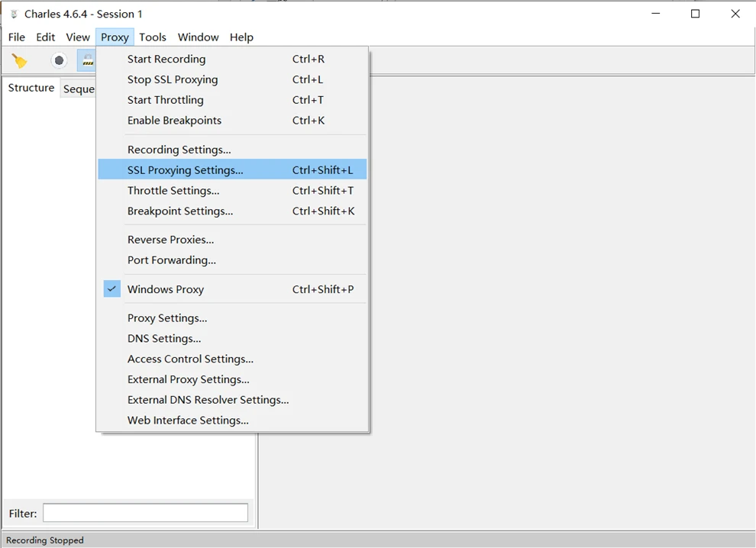Open External Proxy Settings entry
The height and width of the screenshot is (548, 756).
click(x=232, y=379)
